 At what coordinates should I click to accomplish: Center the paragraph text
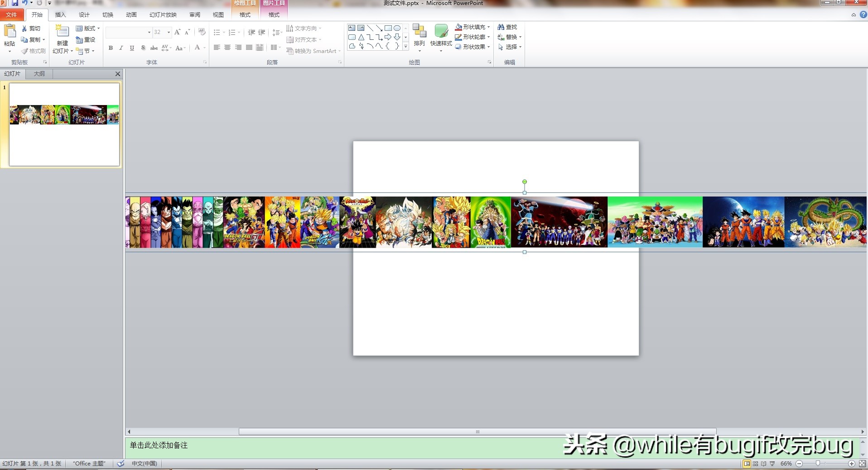227,48
